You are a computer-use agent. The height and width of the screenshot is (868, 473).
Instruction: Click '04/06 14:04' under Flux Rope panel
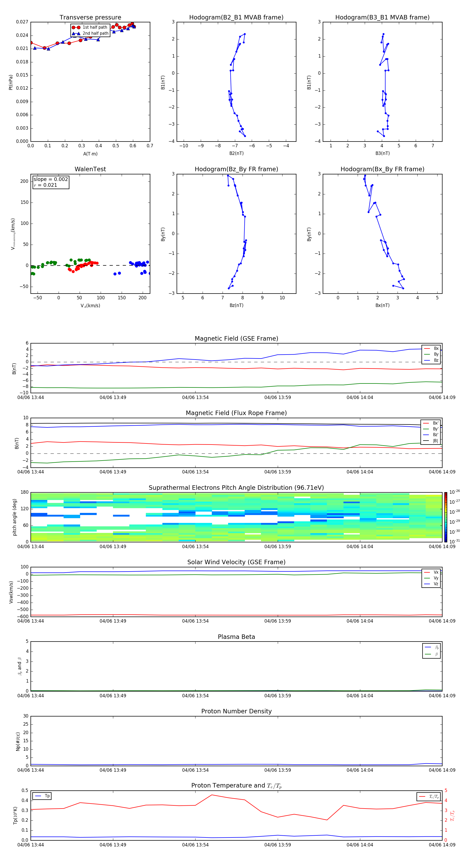(360, 472)
